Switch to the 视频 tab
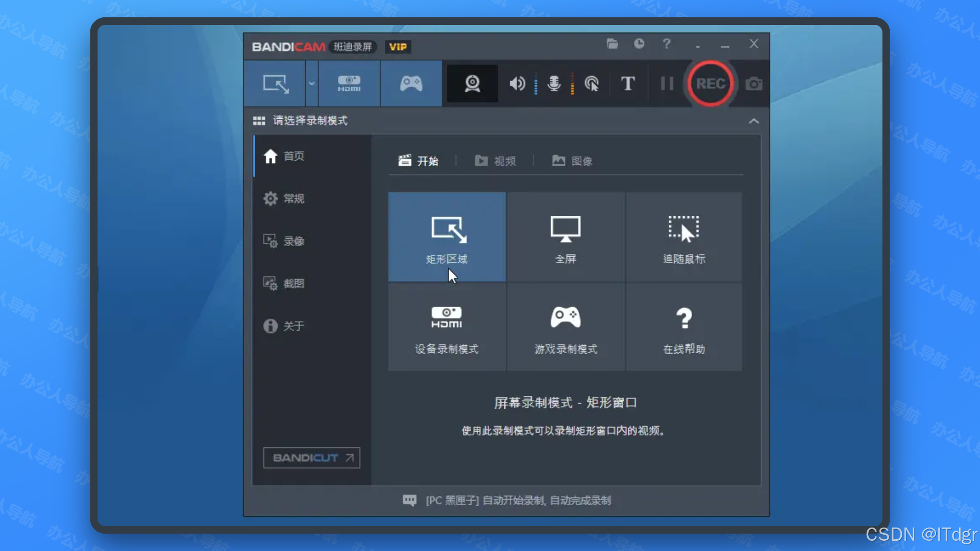This screenshot has height=551, width=980. pos(495,161)
